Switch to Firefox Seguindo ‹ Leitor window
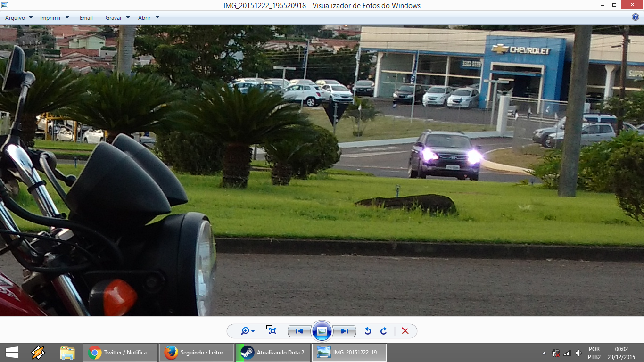This screenshot has width=644, height=362. click(197, 353)
